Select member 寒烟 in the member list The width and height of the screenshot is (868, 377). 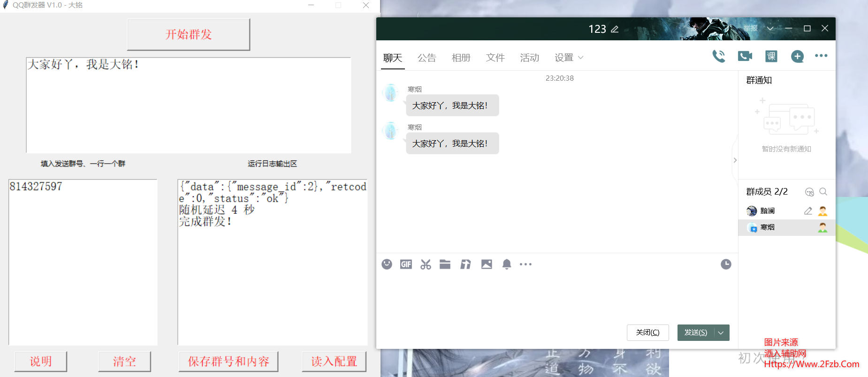(786, 227)
